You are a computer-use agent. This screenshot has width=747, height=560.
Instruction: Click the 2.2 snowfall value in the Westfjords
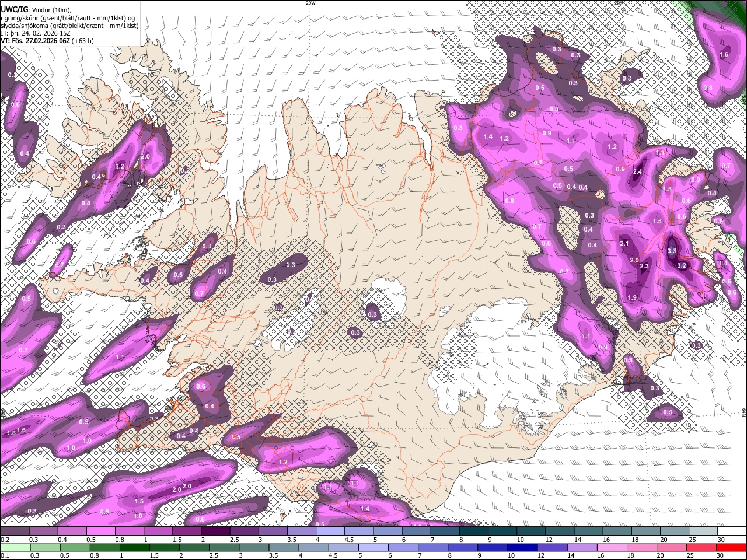click(120, 166)
